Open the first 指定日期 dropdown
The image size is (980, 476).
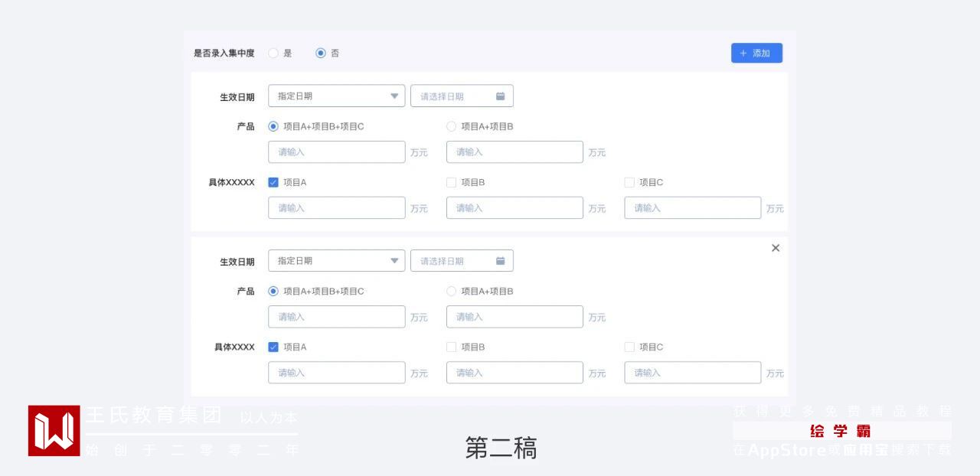click(336, 96)
